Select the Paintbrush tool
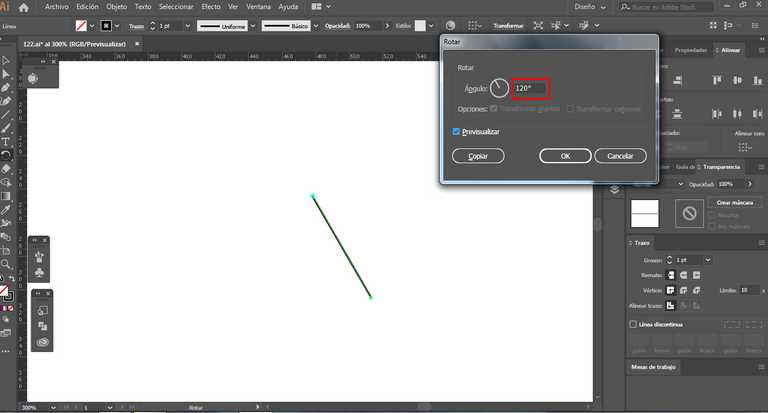The width and height of the screenshot is (768, 413). [6, 128]
